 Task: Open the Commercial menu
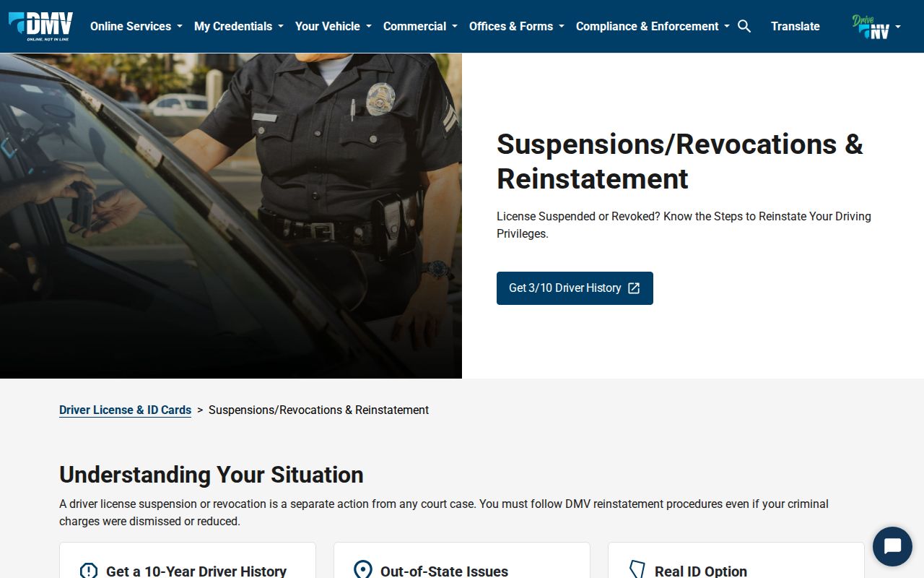(x=420, y=26)
